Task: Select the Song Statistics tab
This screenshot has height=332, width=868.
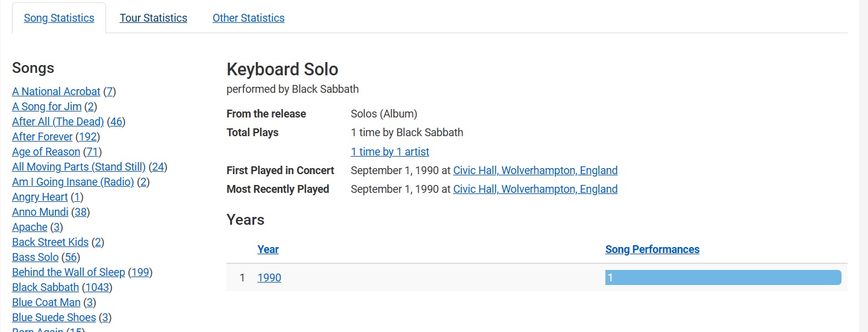Action: 59,18
